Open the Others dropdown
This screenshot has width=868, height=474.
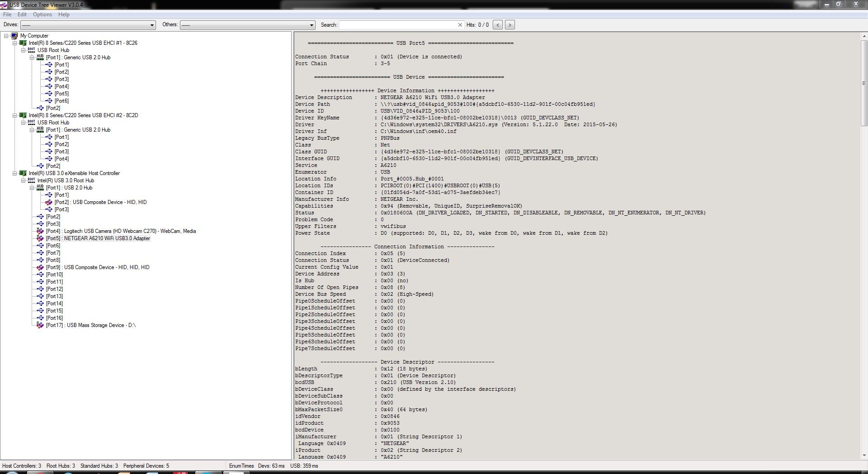click(x=247, y=25)
